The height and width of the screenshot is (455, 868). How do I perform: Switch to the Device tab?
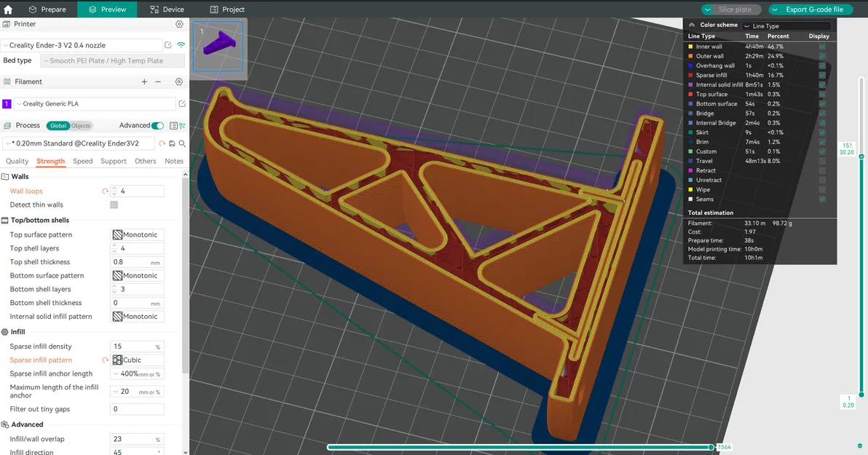point(167,9)
